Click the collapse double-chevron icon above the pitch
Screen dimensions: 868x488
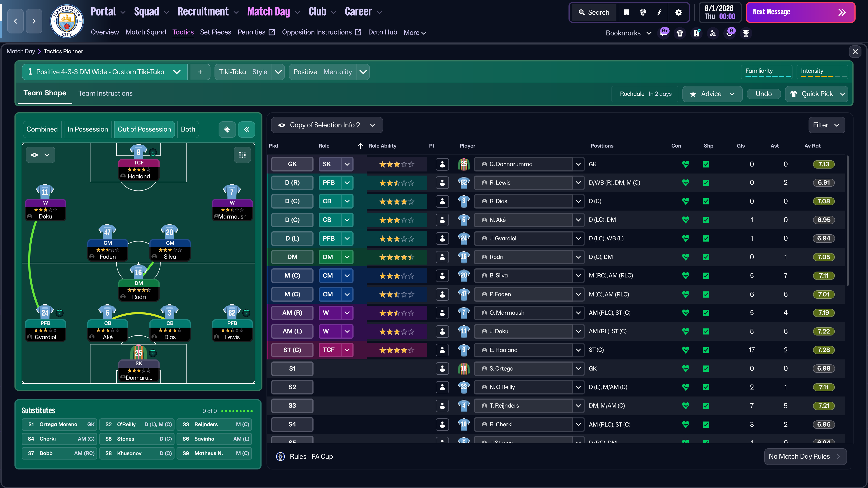(x=247, y=129)
